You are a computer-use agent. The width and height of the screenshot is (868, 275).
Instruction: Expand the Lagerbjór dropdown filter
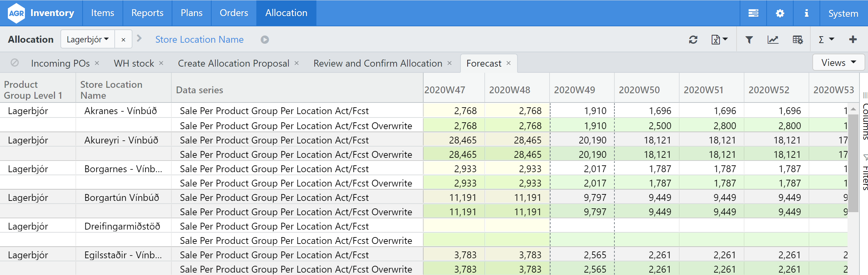pyautogui.click(x=88, y=40)
